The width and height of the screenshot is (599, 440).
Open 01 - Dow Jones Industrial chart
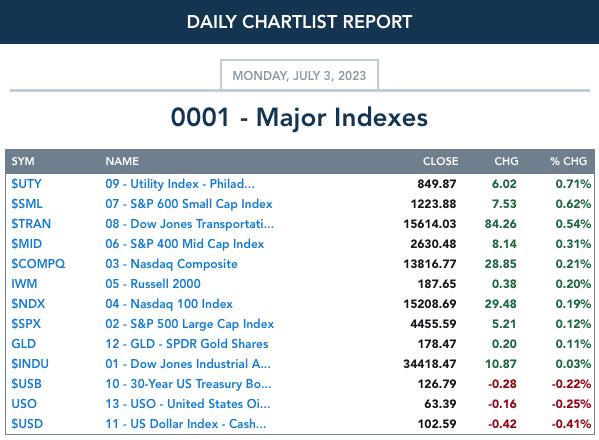[x=188, y=364]
